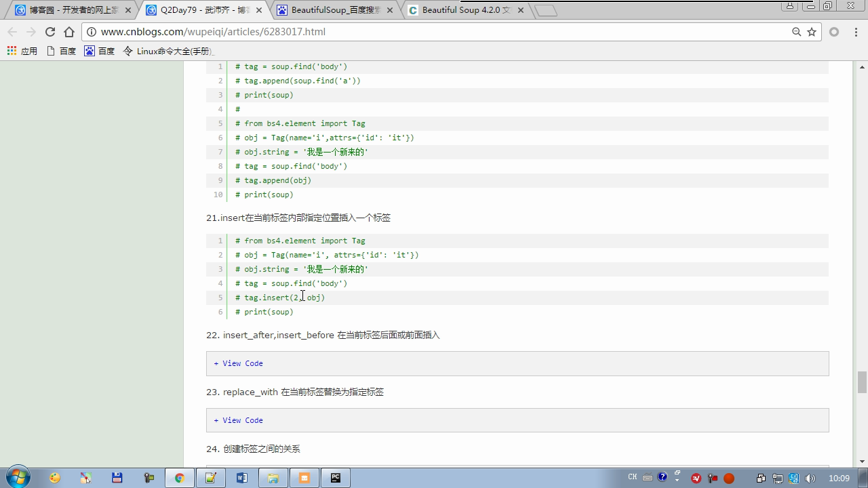Click the volume icon in system tray
This screenshot has width=868, height=488.
pos(810,479)
